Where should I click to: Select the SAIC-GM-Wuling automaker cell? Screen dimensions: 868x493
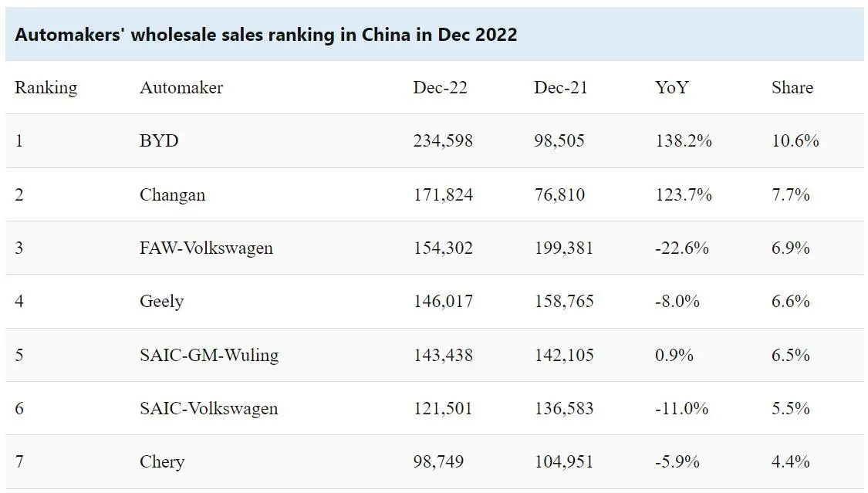click(209, 355)
